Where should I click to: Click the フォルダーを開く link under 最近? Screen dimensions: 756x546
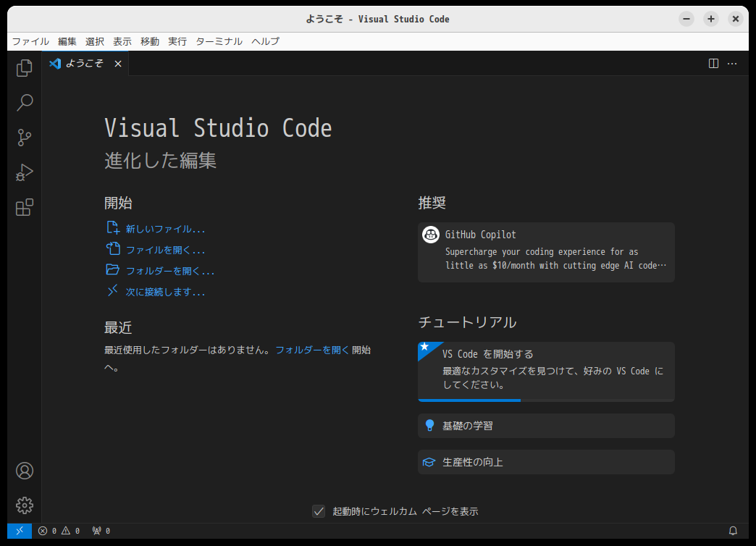312,350
